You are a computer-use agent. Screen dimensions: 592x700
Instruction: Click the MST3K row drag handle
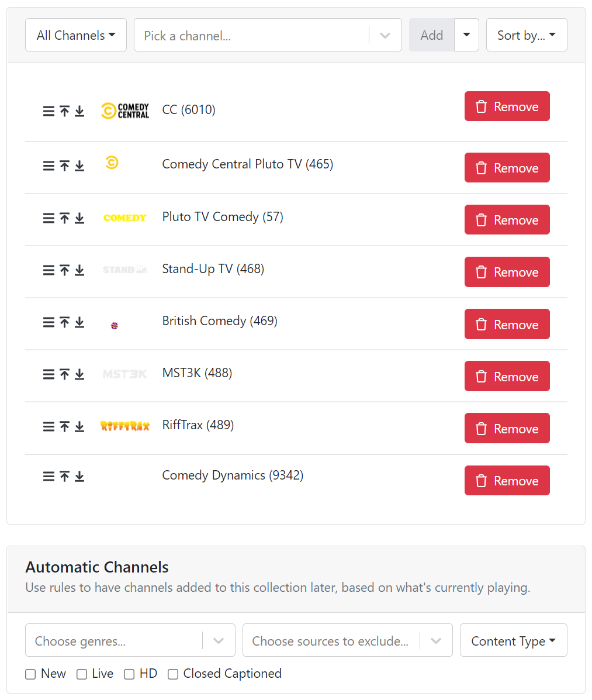pyautogui.click(x=49, y=374)
